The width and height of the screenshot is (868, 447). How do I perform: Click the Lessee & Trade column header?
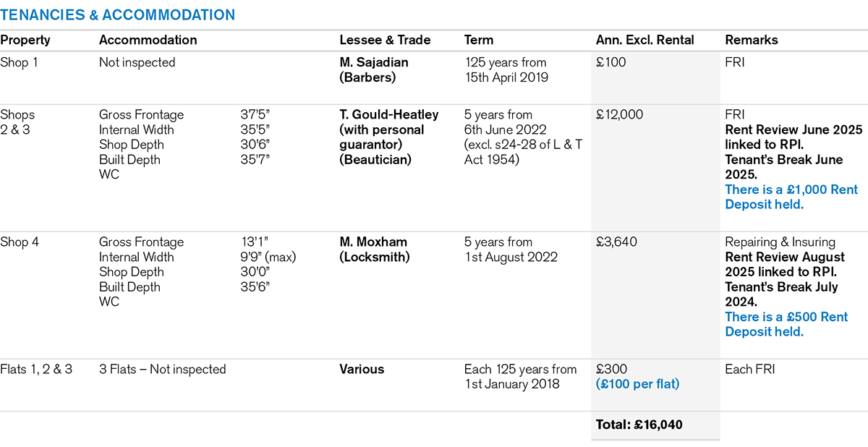point(385,40)
